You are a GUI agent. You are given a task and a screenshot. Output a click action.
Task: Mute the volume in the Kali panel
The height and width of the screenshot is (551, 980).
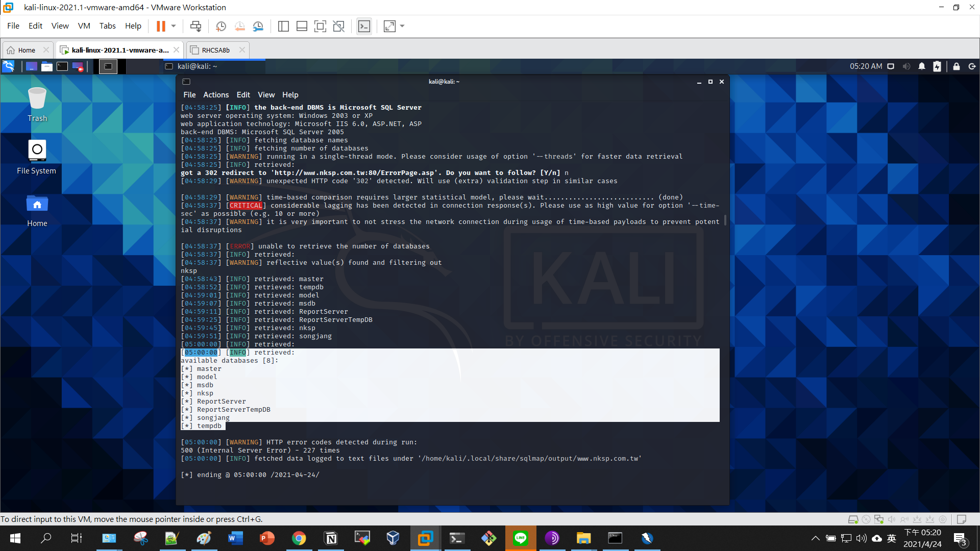[x=906, y=66]
